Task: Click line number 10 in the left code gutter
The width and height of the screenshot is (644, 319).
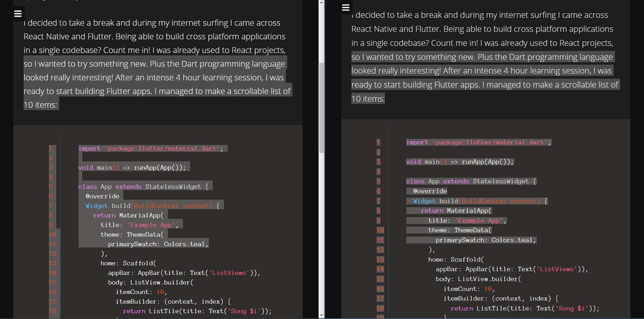Action: (x=52, y=235)
